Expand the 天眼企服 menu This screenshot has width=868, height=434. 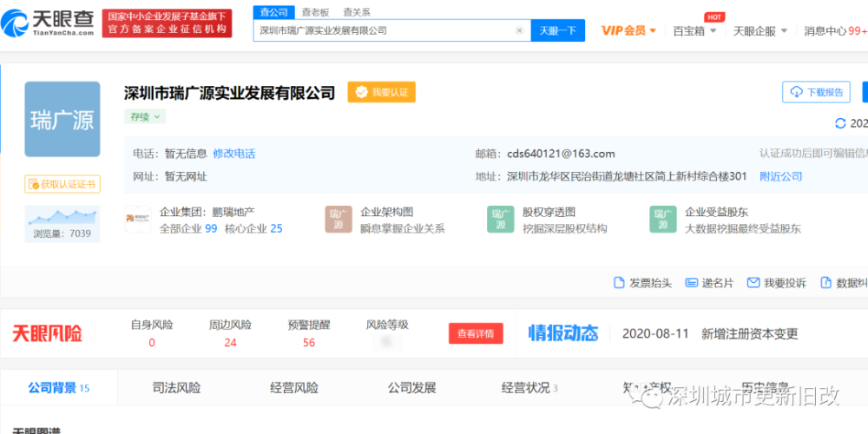click(x=760, y=31)
